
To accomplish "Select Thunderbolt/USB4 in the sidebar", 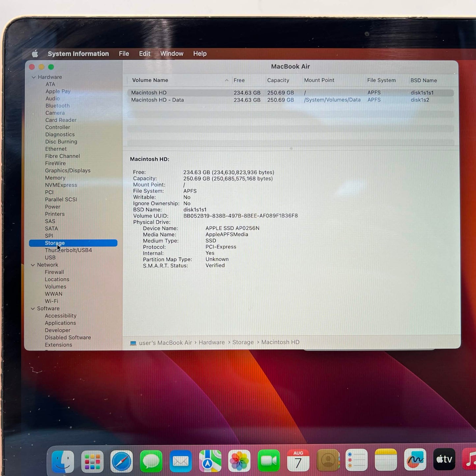I will coord(69,250).
